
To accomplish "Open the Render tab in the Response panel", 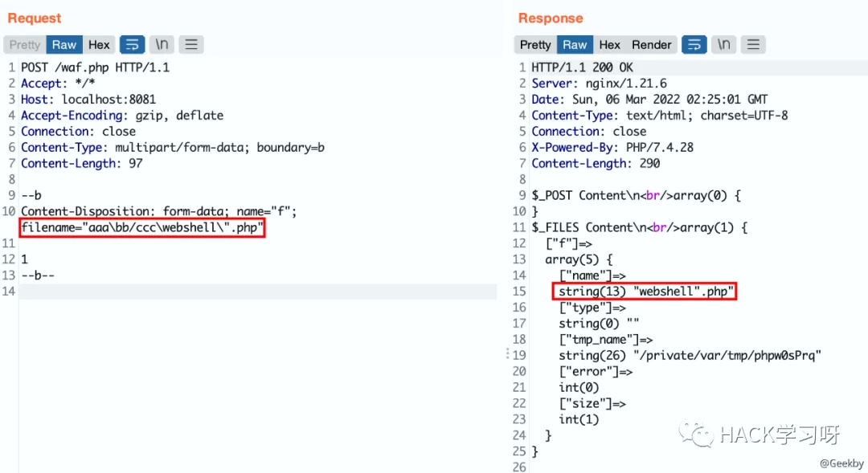I will pos(651,45).
